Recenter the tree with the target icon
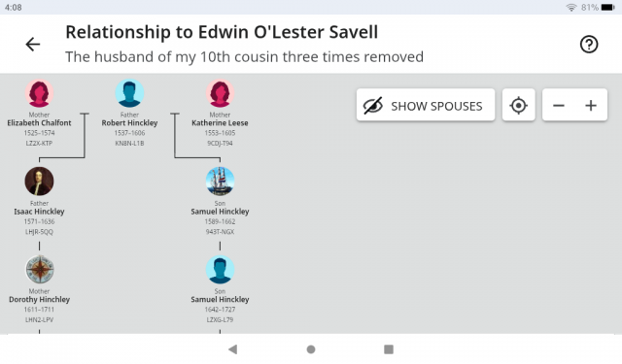The image size is (622, 364). pos(518,106)
